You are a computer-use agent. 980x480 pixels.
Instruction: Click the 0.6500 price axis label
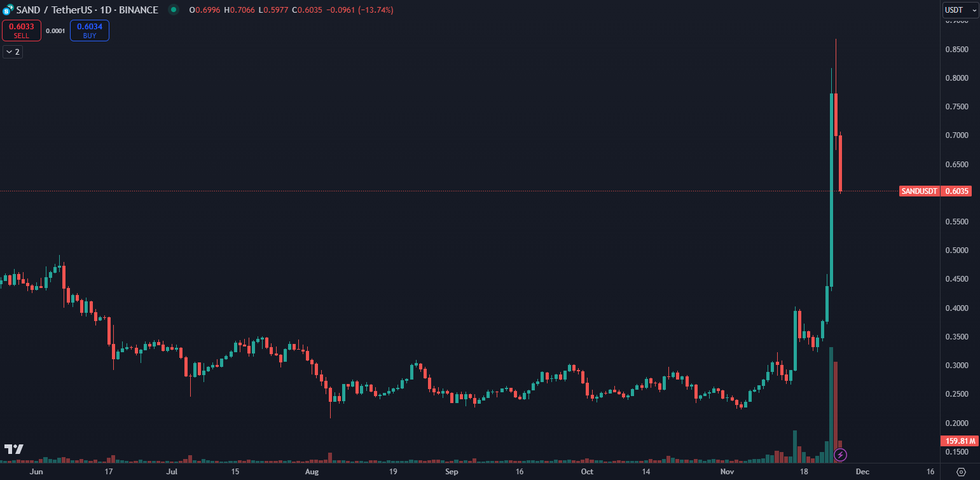(957, 165)
